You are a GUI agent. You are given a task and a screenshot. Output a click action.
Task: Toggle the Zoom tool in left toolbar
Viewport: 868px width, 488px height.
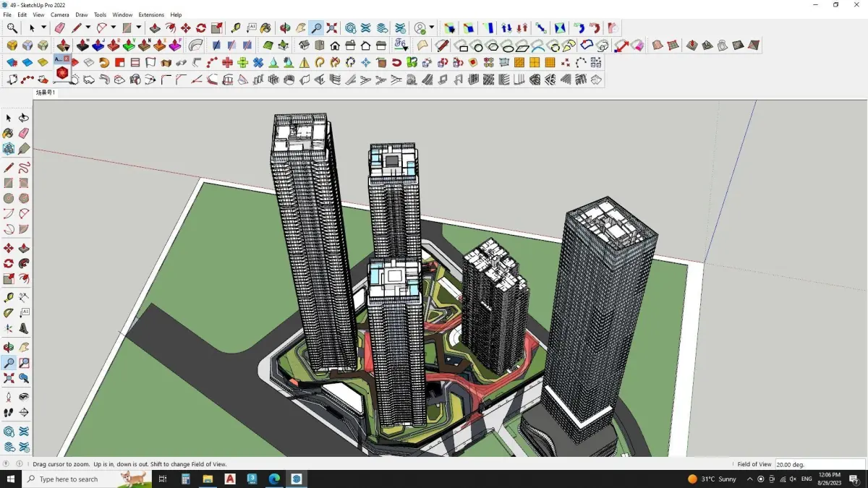click(x=9, y=363)
